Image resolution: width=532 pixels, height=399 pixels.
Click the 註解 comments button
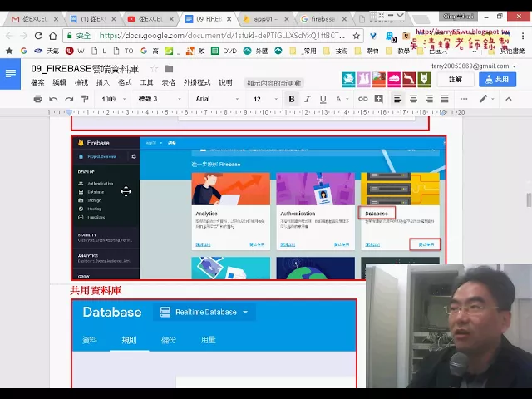click(x=455, y=80)
